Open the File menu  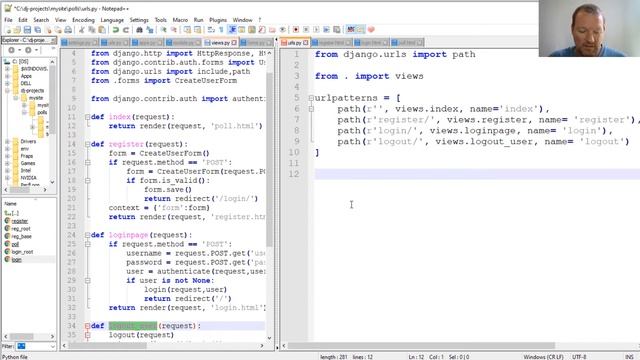point(8,20)
